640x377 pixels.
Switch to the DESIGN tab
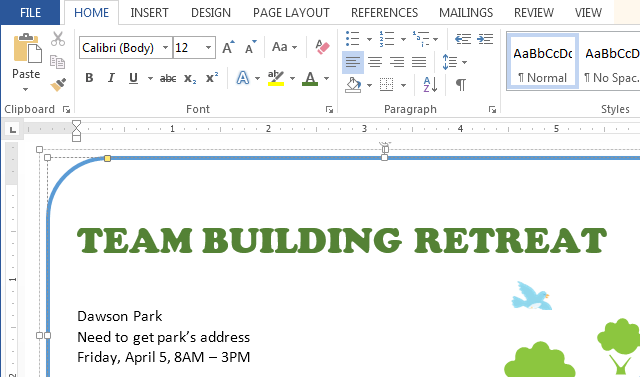211,13
